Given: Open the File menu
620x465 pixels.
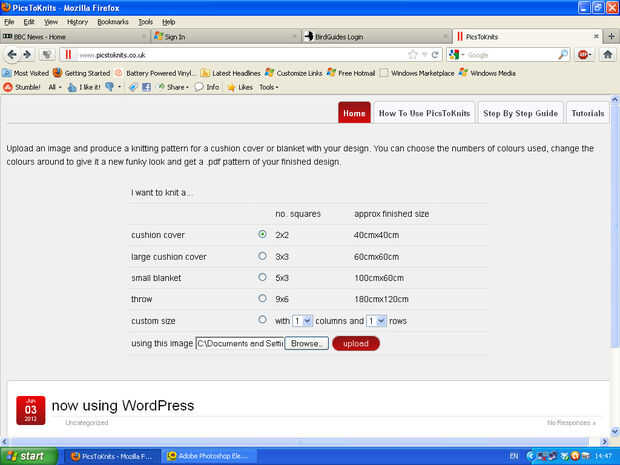Looking at the screenshot, I should coord(9,22).
